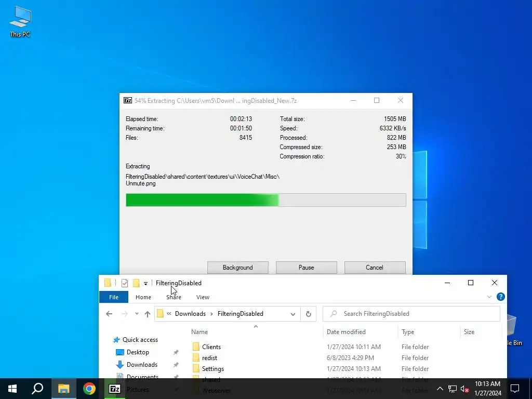The width and height of the screenshot is (532, 399).
Task: Click the pin icon beside Desktop
Action: tap(176, 352)
